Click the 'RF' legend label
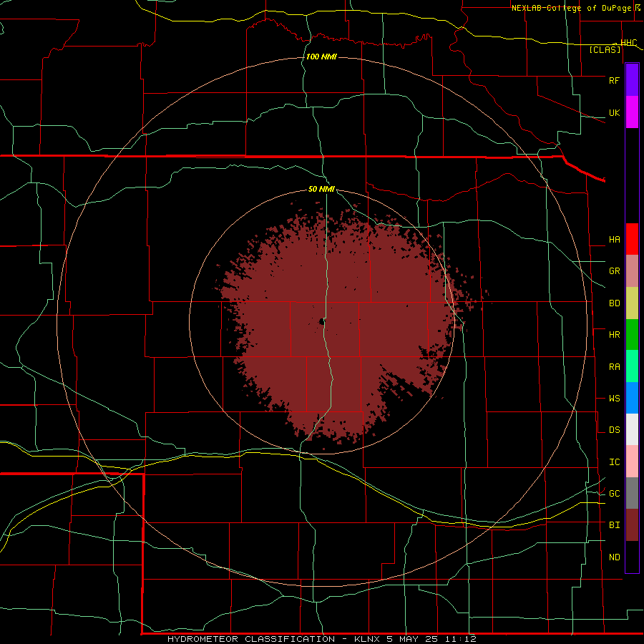Screen dimensions: 644x644 (614, 80)
